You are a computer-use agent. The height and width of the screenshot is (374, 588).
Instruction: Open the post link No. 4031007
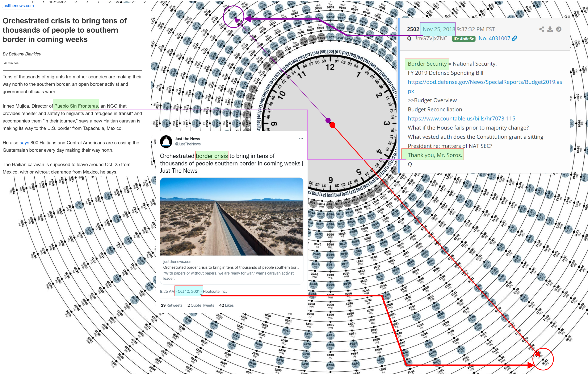[x=494, y=38]
